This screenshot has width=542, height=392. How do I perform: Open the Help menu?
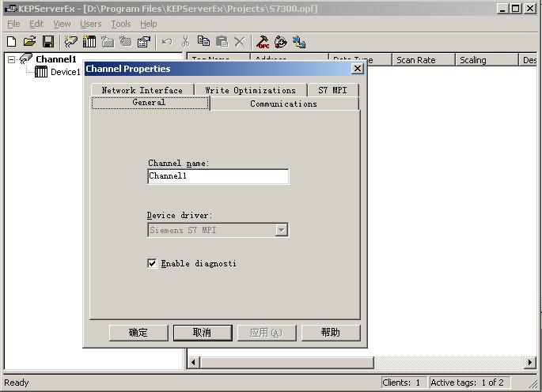149,24
